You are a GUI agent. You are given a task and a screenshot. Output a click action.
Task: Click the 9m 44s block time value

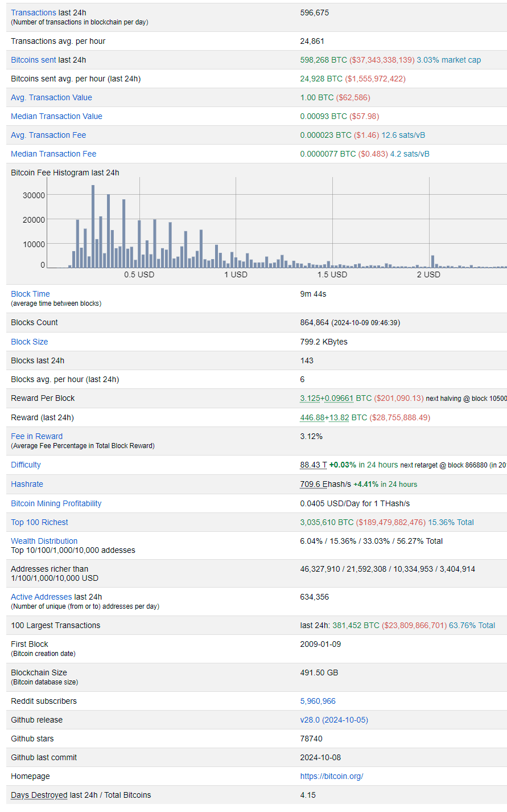coord(313,294)
